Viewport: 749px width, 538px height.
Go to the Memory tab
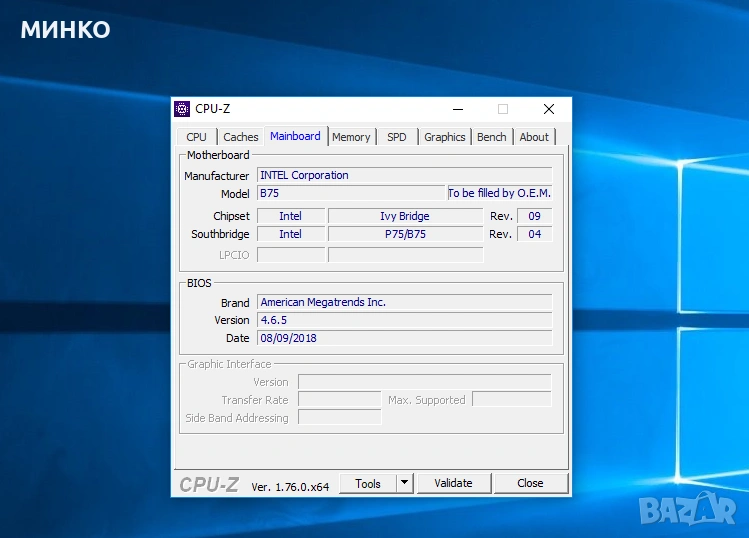coord(351,137)
